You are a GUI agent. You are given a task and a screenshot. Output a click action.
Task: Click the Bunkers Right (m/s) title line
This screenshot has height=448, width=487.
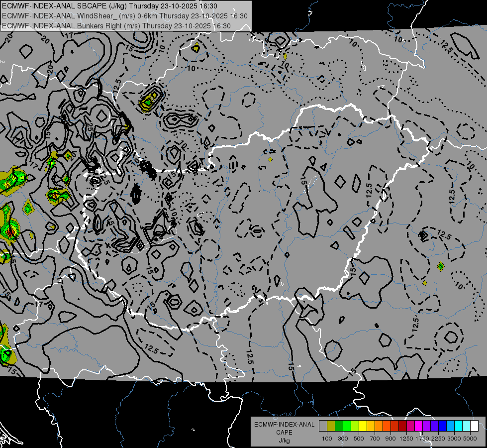tap(116, 26)
